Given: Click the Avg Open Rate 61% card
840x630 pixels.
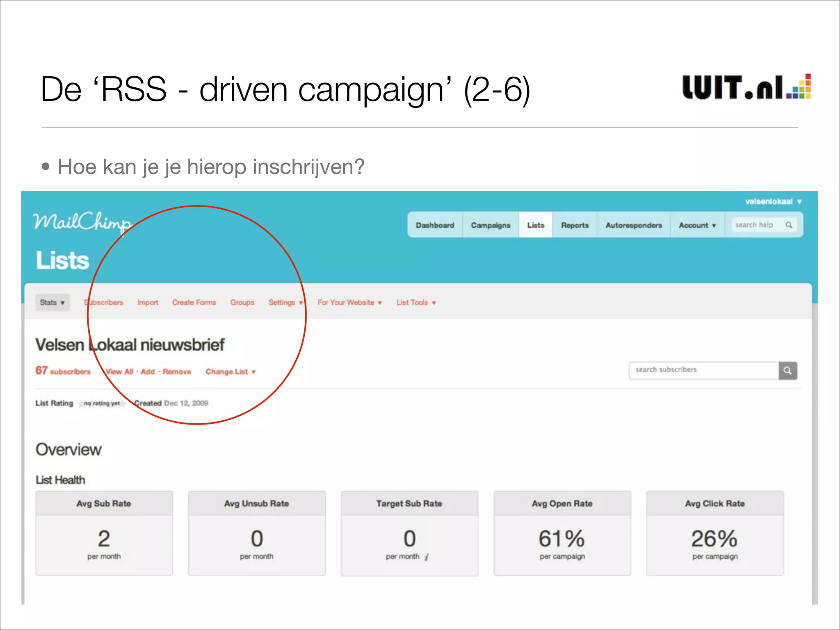Looking at the screenshot, I should (562, 533).
